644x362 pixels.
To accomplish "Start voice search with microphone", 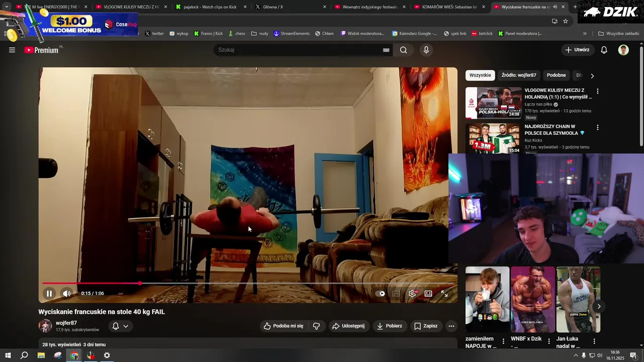I will (426, 50).
